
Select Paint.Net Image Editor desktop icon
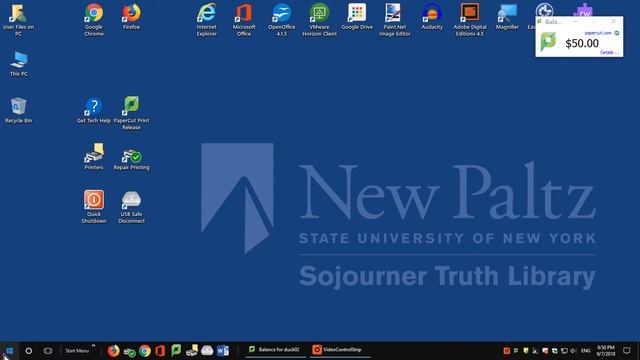(395, 20)
